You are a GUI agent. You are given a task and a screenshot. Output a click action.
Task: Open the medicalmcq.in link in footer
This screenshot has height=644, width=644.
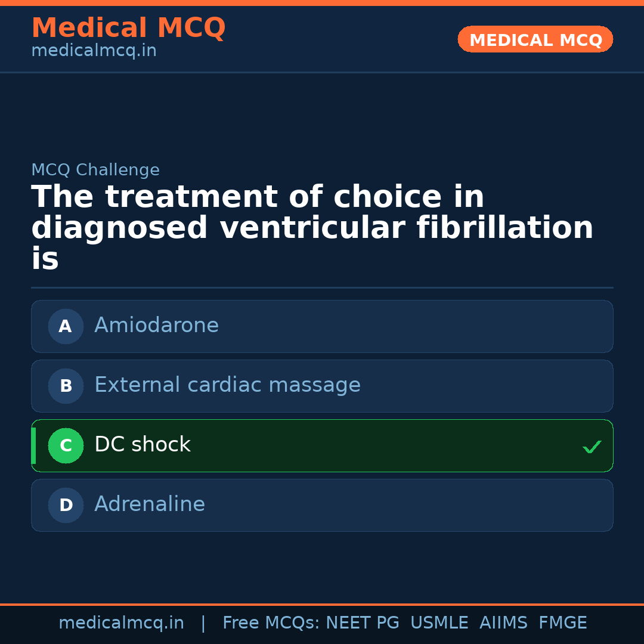click(121, 623)
